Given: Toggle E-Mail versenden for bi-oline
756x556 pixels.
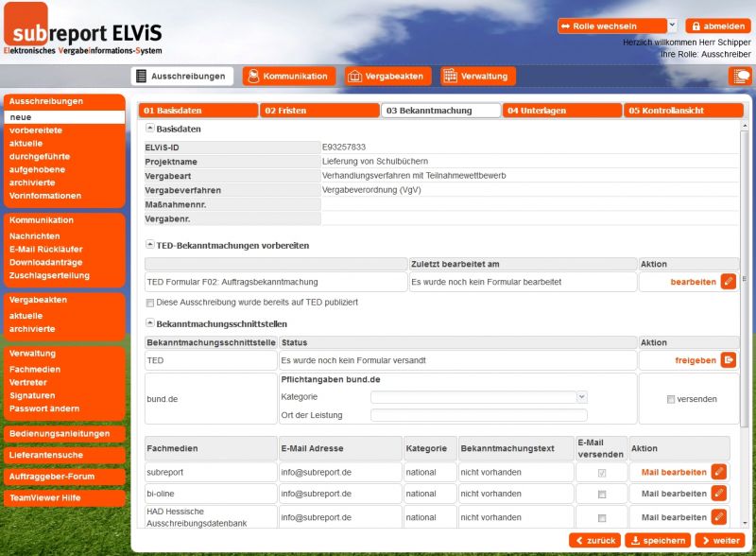Looking at the screenshot, I should tap(602, 495).
